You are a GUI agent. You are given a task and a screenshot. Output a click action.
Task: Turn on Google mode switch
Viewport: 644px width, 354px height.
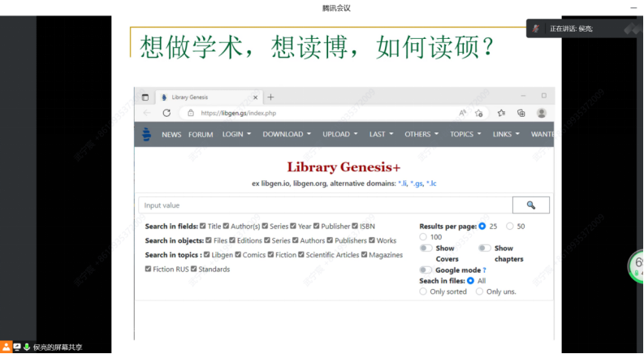426,270
